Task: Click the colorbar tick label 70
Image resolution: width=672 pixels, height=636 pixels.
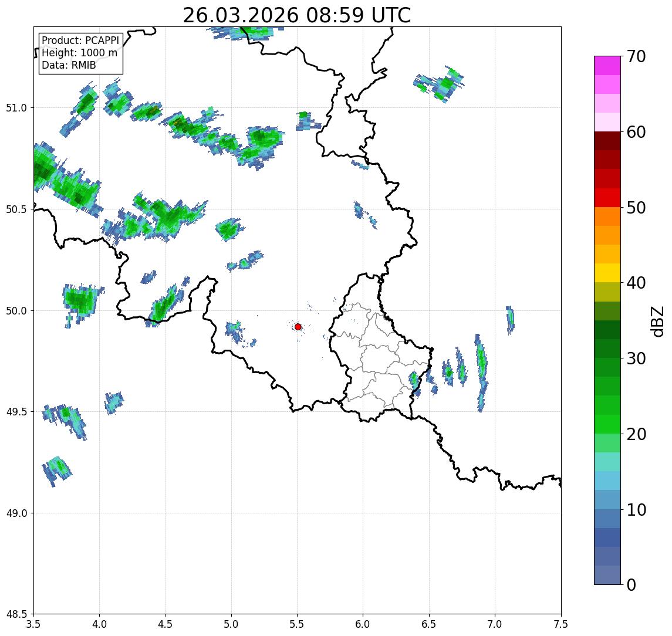Action: (x=636, y=56)
